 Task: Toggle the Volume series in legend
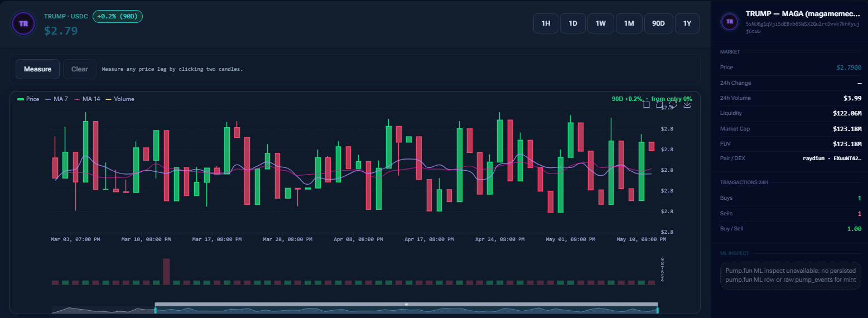[120, 99]
